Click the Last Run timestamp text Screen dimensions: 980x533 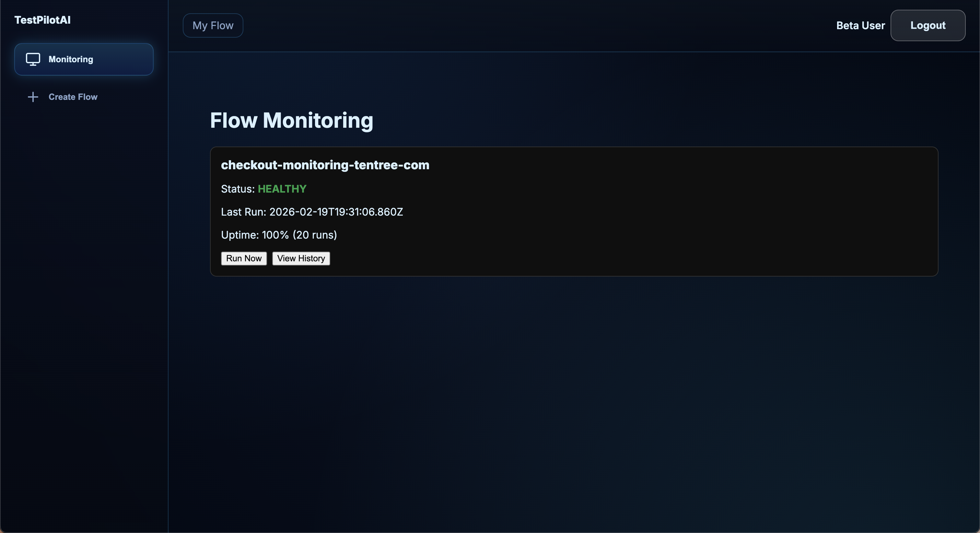point(336,212)
